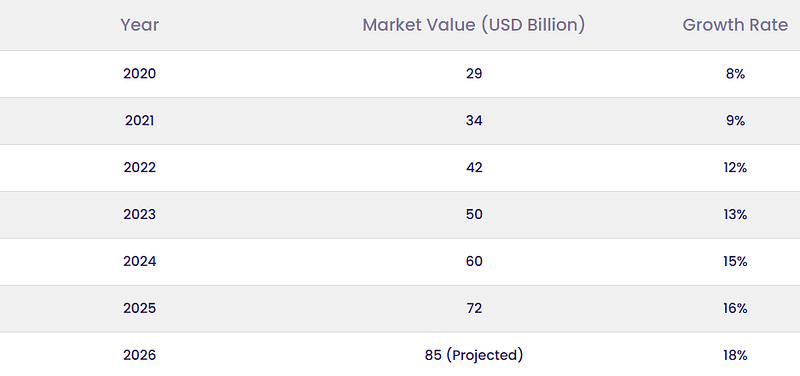Click market value 34 cell
The height and width of the screenshot is (376, 800).
coord(474,121)
